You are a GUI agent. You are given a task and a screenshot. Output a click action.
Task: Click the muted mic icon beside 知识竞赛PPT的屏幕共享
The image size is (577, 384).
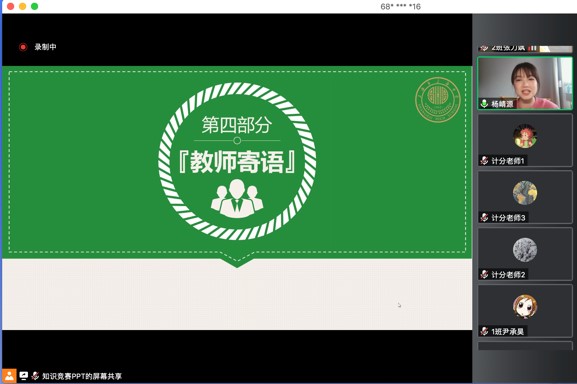tap(35, 376)
